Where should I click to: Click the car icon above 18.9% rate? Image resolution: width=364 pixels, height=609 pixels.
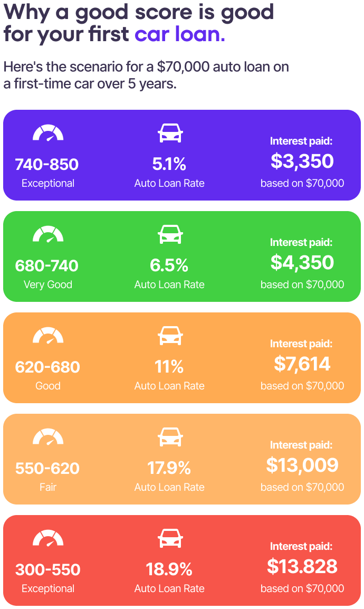point(170,539)
